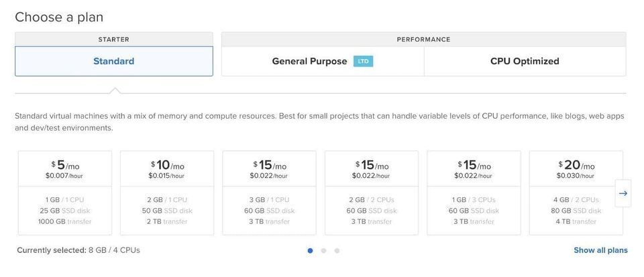Click the Choose a plan heading
644x277 pixels.
(x=59, y=17)
